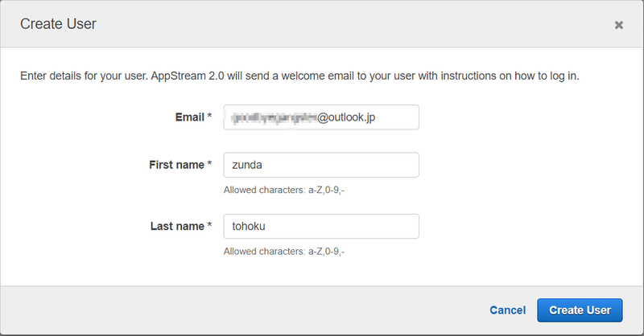Click the required asterisk beside First name

209,165
